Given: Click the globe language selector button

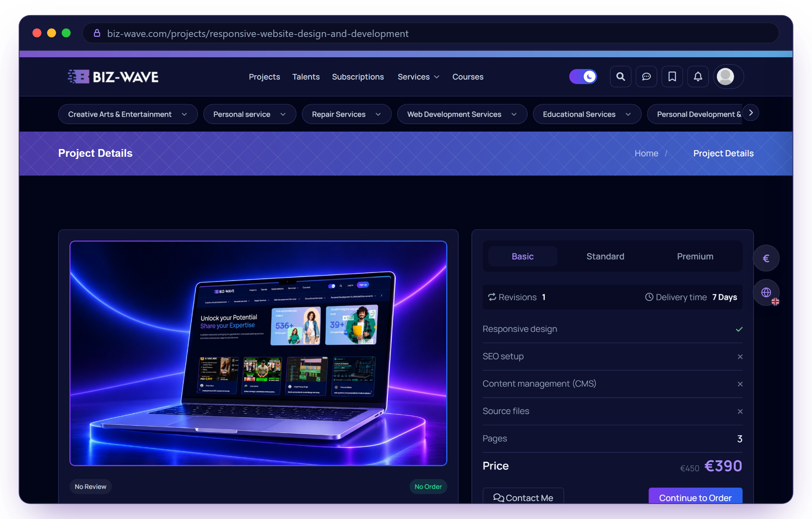Looking at the screenshot, I should click(x=766, y=292).
